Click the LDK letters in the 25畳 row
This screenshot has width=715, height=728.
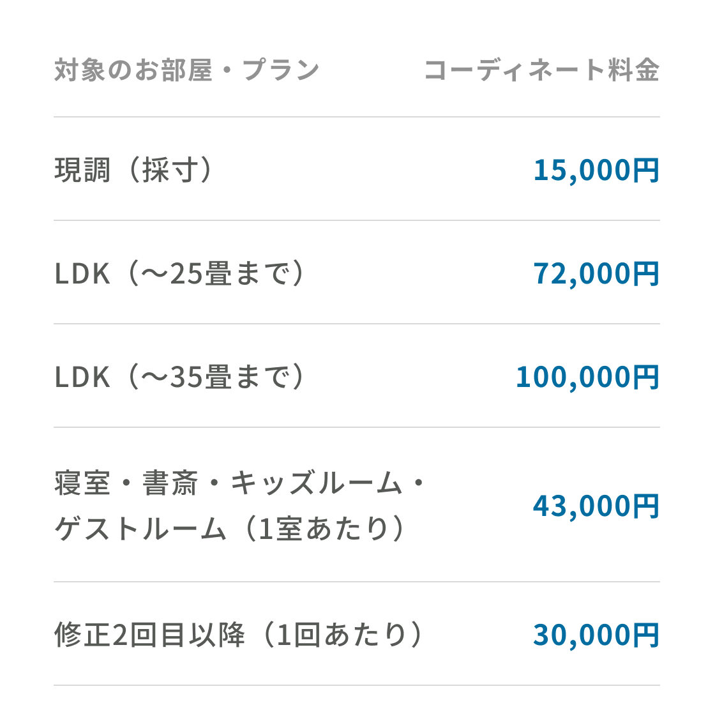(82, 273)
